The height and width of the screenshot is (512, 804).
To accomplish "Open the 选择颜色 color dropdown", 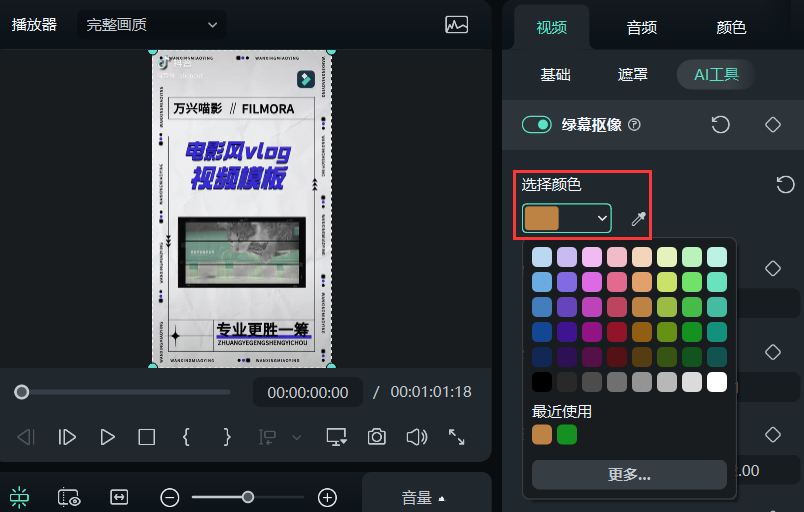I will 567,218.
